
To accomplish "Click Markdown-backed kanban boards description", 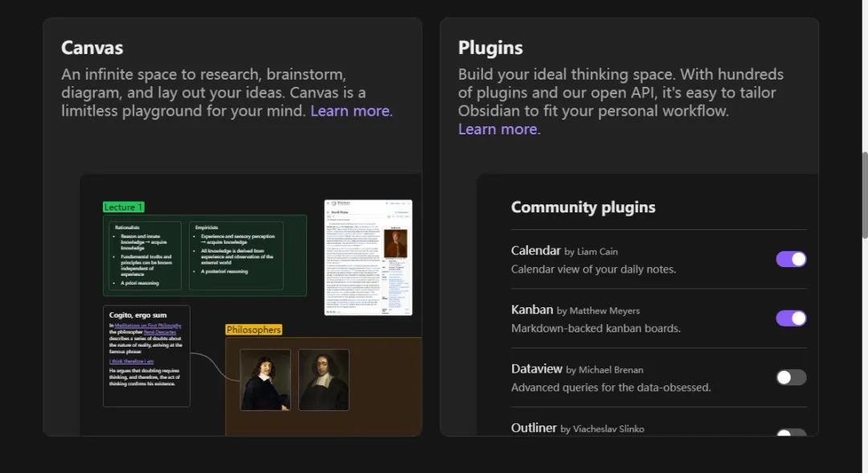I will coord(596,328).
